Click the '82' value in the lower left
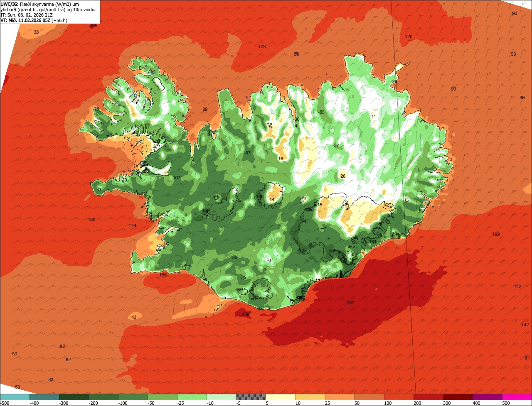532x406 pixels. tap(62, 346)
